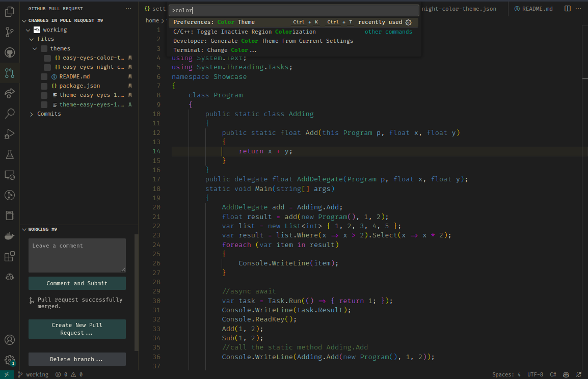The image size is (588, 379).
Task: Switch to the README.md tab
Action: coord(533,9)
